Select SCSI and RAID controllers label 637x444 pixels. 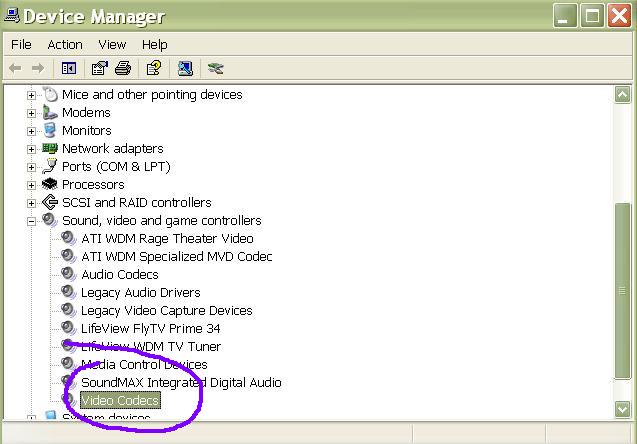click(136, 202)
